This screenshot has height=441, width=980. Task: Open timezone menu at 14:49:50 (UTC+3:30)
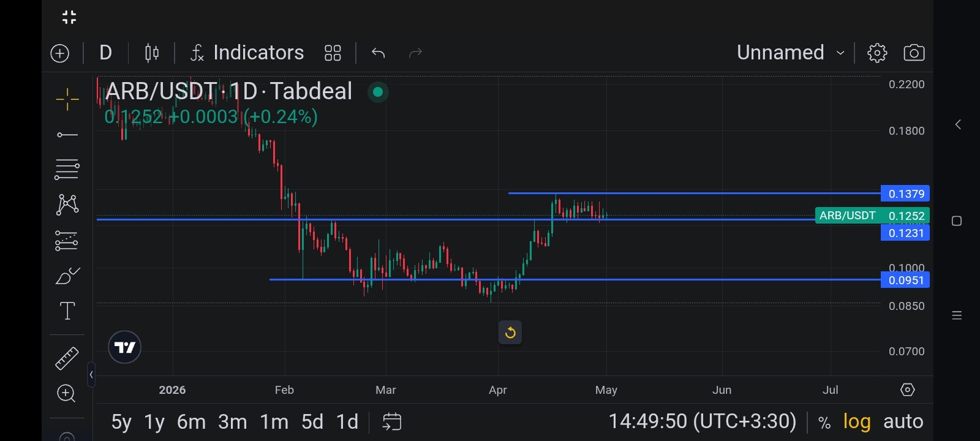[703, 421]
